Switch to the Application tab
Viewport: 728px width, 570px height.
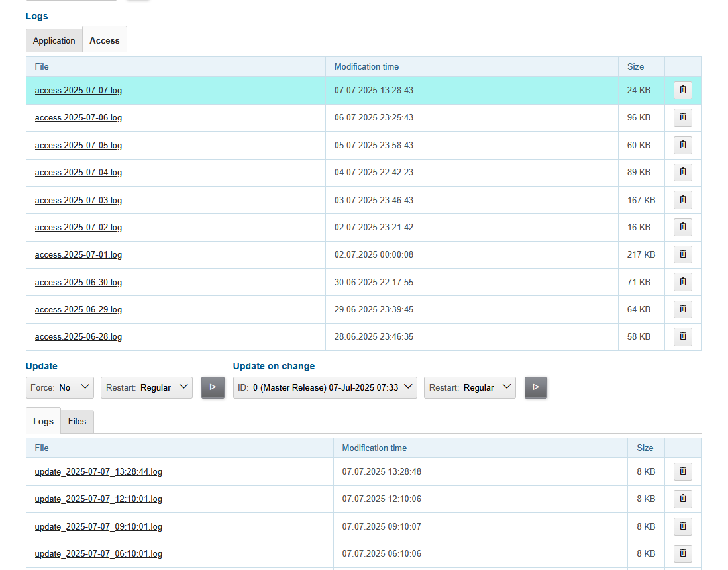click(54, 40)
